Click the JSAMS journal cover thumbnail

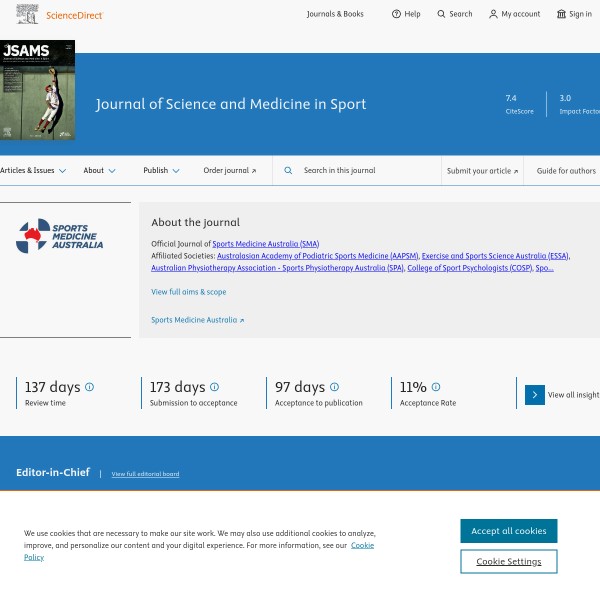[x=37, y=90]
